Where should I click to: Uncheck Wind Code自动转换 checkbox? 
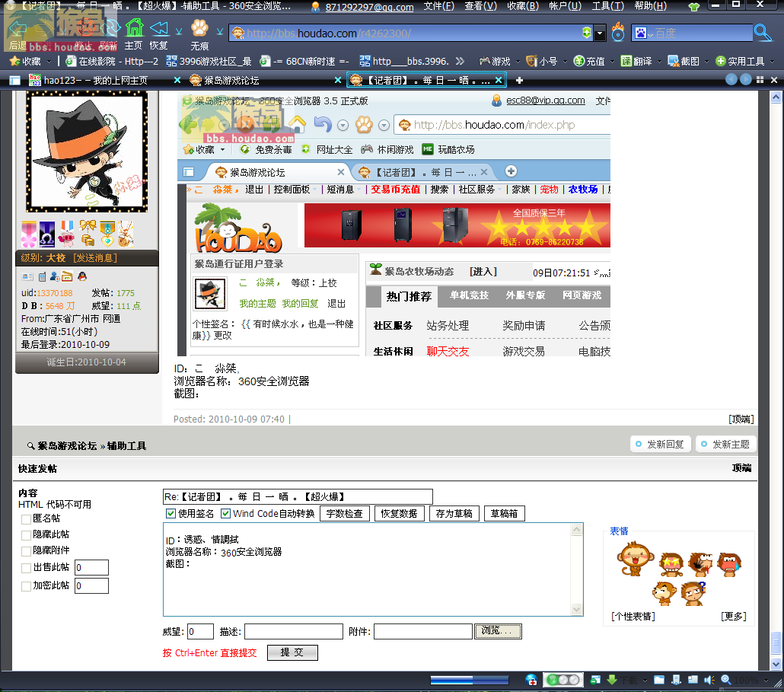pyautogui.click(x=225, y=514)
